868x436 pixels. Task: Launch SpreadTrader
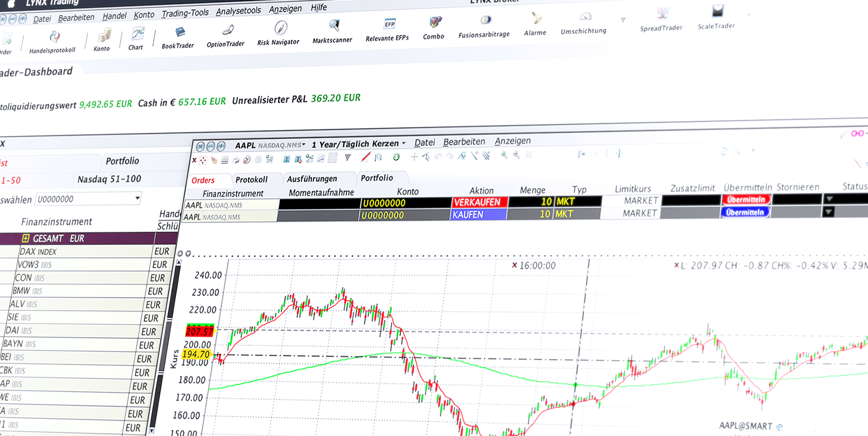coord(661,20)
